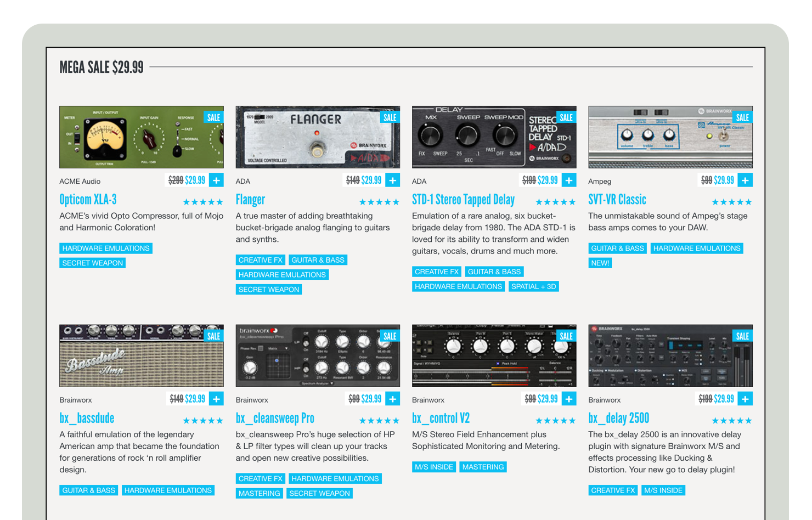Click the Ampeg brand name
Image resolution: width=812 pixels, height=520 pixels.
[x=600, y=182]
